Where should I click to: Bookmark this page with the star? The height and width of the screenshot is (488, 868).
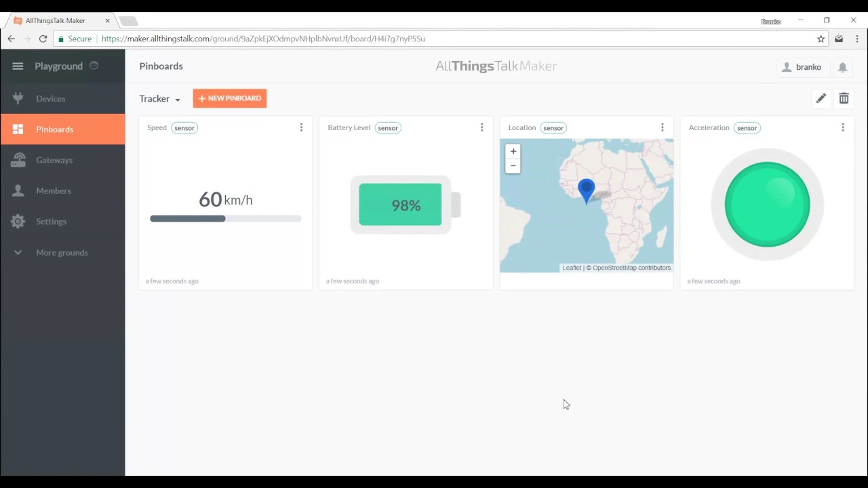pos(821,39)
